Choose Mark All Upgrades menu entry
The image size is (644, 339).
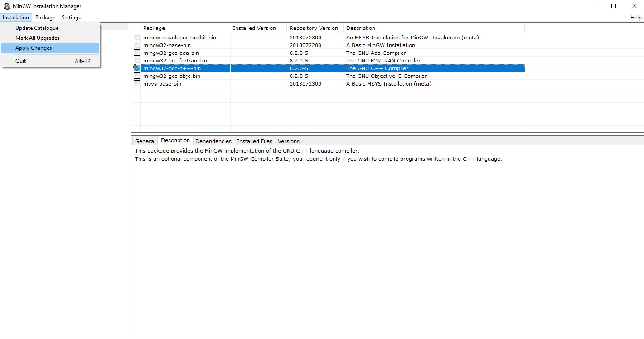click(50, 38)
